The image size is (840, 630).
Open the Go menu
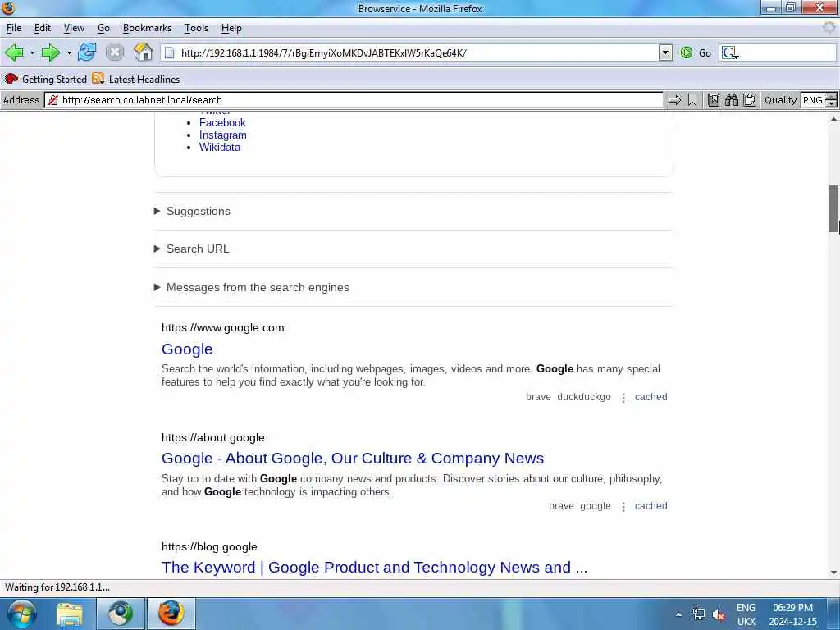point(103,28)
